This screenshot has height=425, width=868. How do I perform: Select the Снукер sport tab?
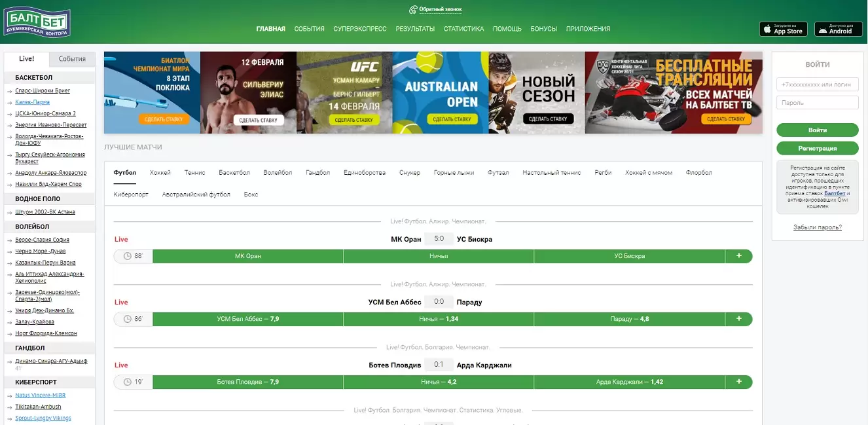(x=410, y=173)
